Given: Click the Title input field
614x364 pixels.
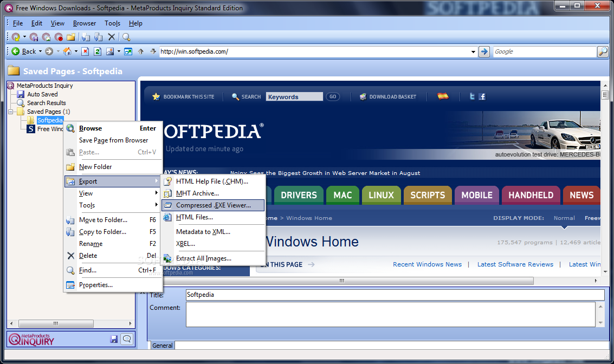Looking at the screenshot, I should (395, 295).
